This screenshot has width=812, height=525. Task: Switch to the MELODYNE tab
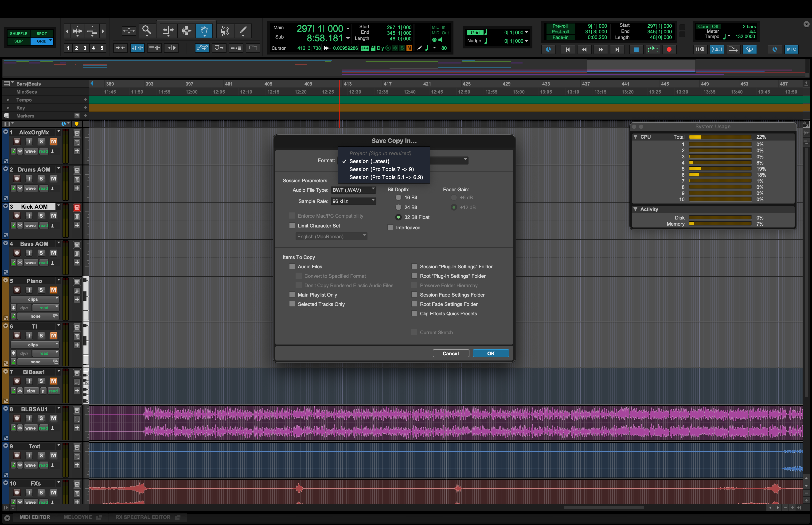(78, 517)
